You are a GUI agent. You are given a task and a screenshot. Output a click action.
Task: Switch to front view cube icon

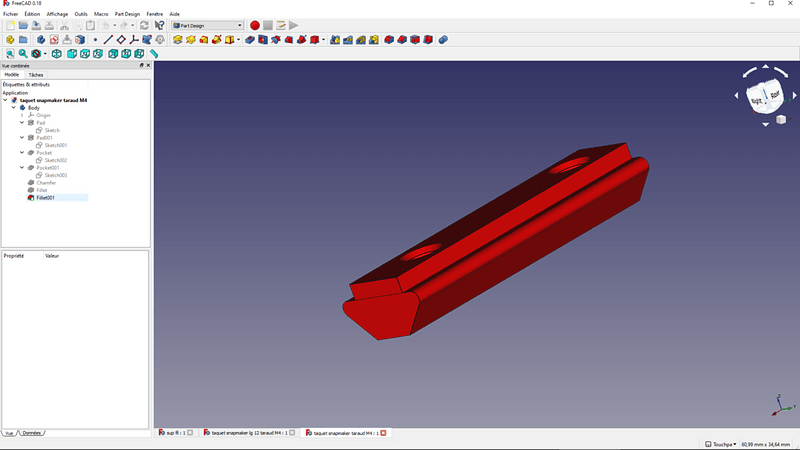pos(71,54)
